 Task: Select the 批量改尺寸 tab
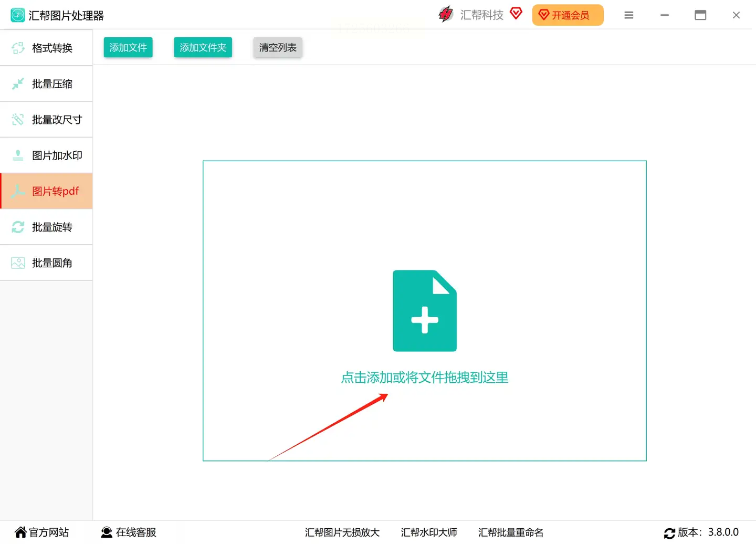tap(47, 120)
